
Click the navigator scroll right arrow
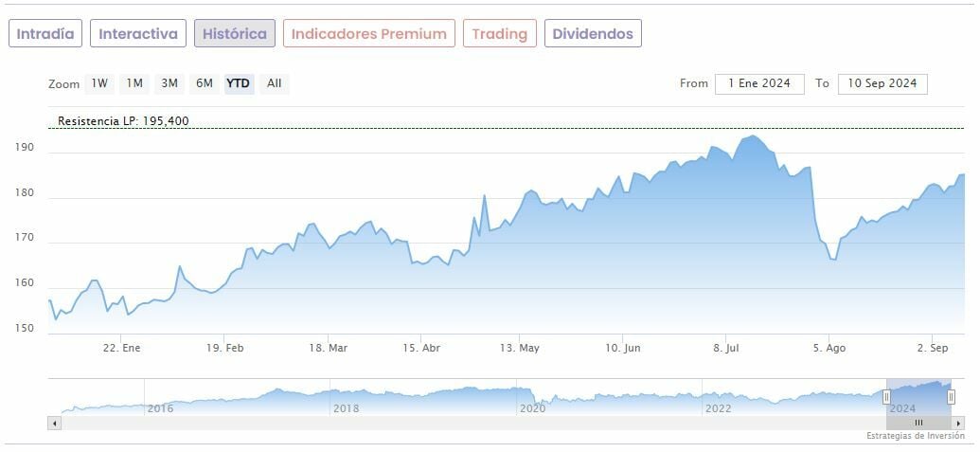click(x=958, y=423)
